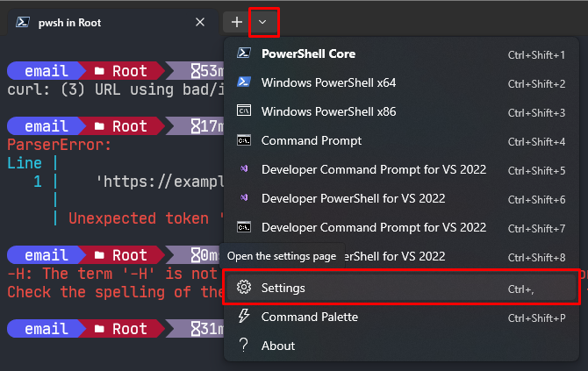588x371 pixels.
Task: Click the hourglass icon beside 53m
Action: 196,71
